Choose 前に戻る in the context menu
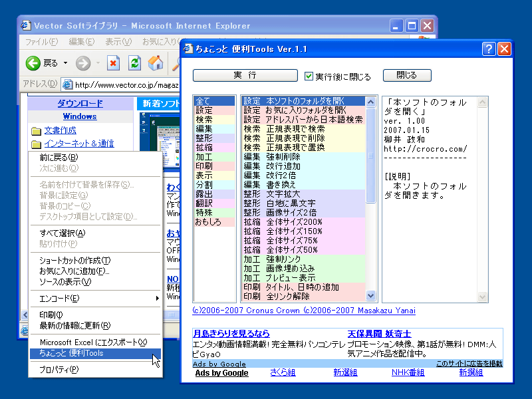The image size is (532, 399). tap(95, 158)
